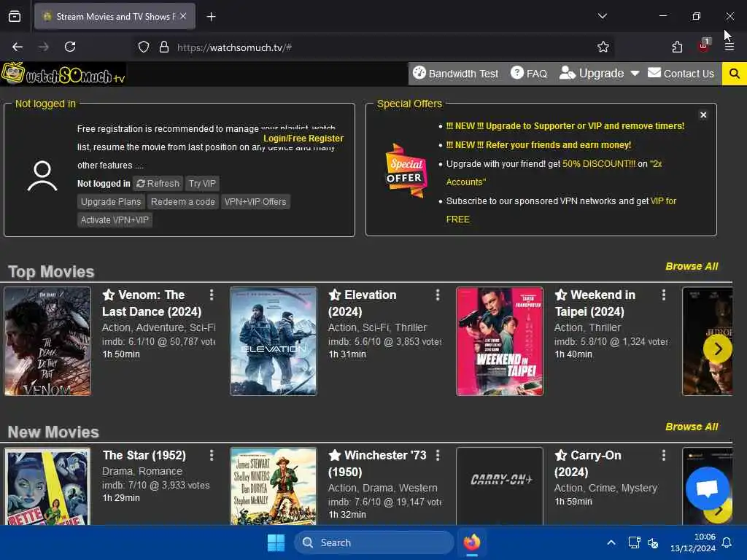Open options menu for The Star (1952)
Viewport: 747px width, 560px height.
212,456
